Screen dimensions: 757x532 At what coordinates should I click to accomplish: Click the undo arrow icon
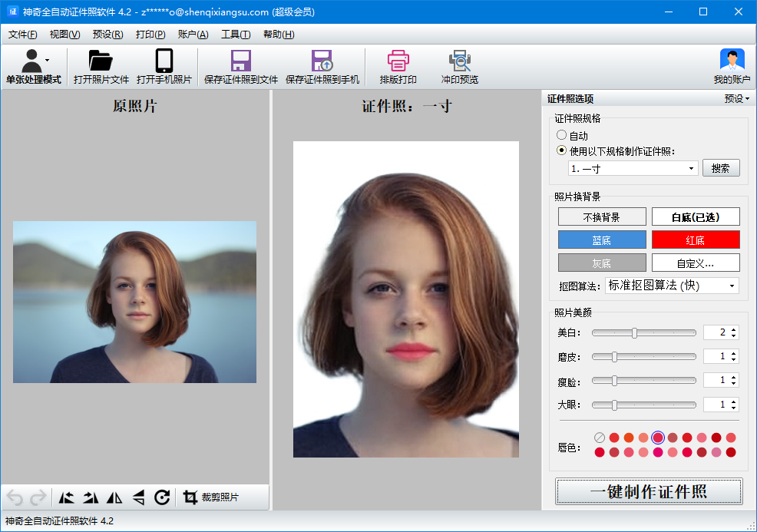pos(15,497)
